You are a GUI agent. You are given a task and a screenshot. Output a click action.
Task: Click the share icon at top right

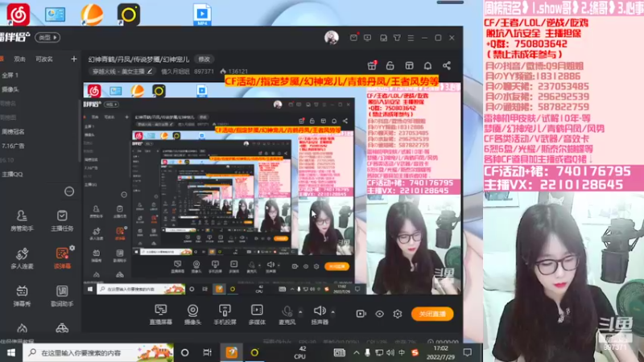click(x=447, y=66)
